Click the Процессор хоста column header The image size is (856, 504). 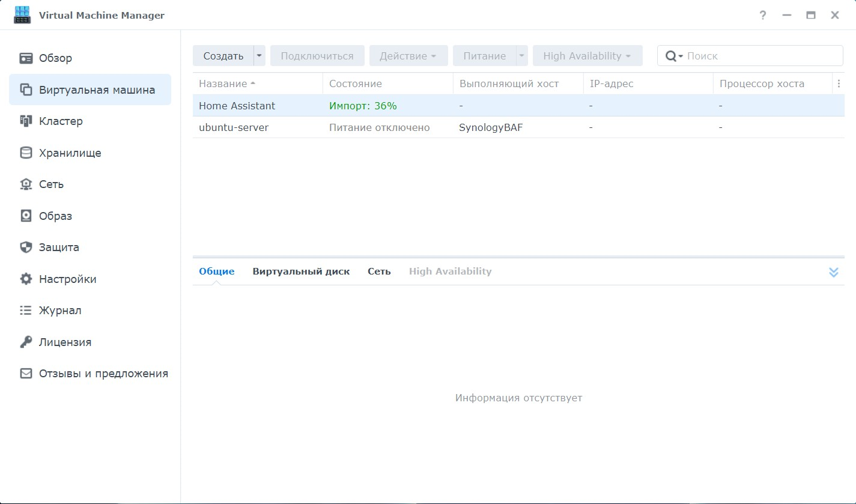click(x=773, y=83)
